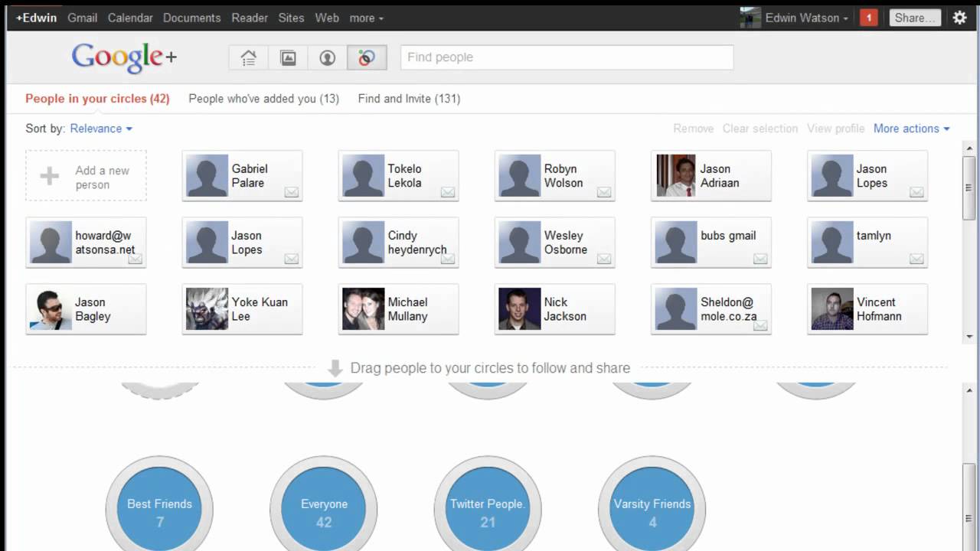Screen dimensions: 980x551
Task: Open Calendar from top bar
Action: (x=130, y=18)
